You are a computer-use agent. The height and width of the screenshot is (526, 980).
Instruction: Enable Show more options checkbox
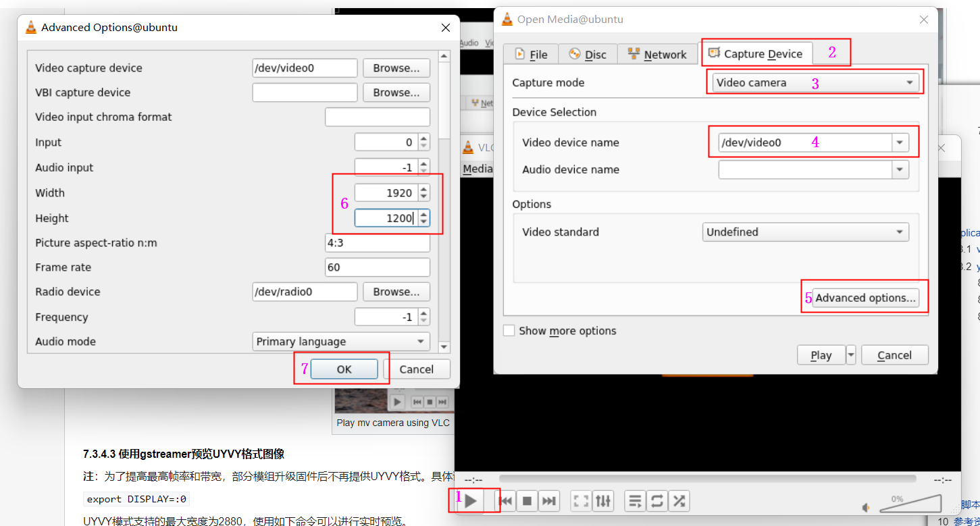point(509,331)
